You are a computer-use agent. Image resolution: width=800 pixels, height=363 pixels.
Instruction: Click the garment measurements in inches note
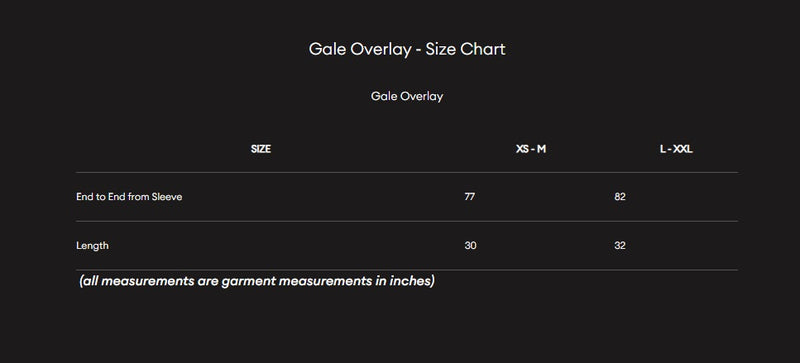[x=257, y=281]
